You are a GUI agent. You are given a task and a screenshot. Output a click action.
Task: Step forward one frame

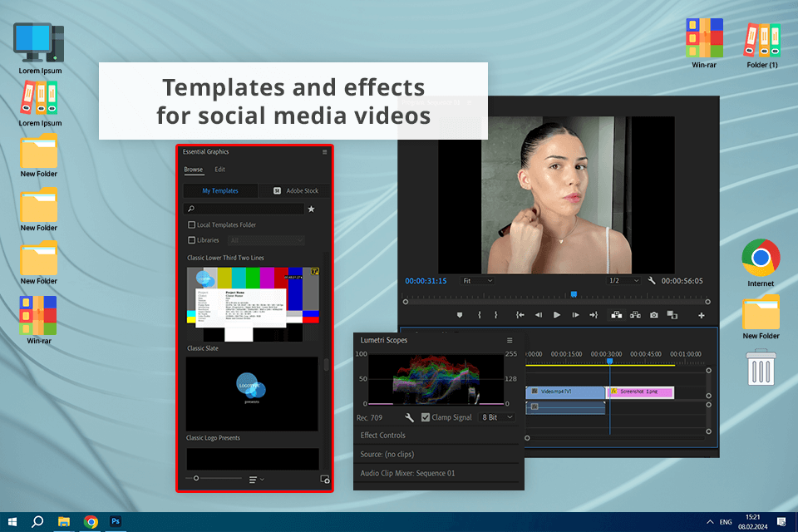[x=575, y=315]
